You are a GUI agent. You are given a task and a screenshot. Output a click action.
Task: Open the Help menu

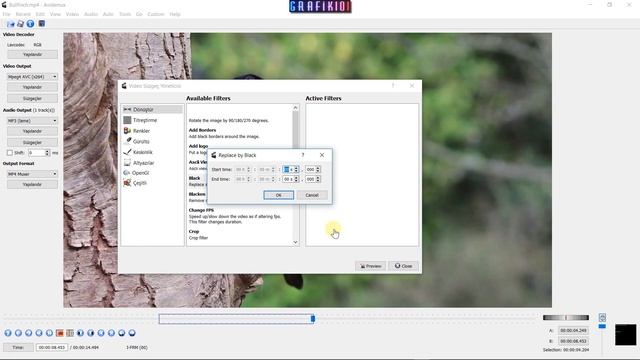coord(175,14)
